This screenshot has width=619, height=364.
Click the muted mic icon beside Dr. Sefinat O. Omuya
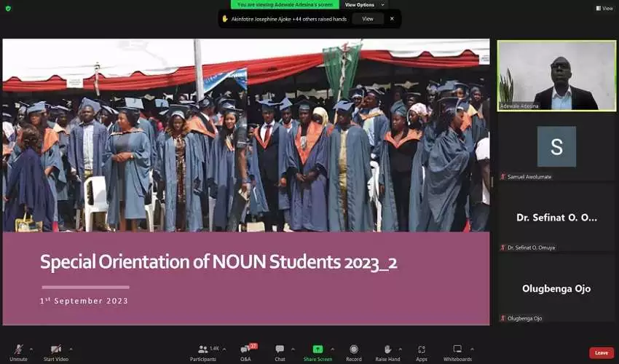tap(503, 248)
